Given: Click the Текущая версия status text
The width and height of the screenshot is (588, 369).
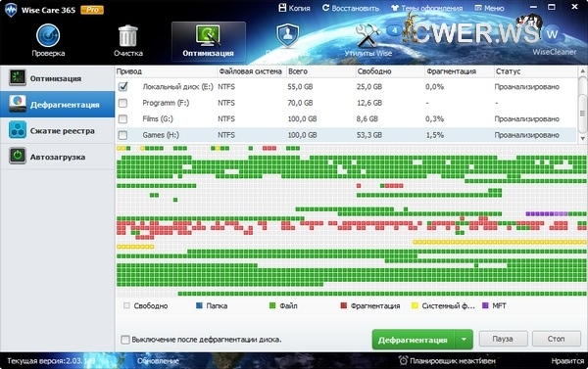Looking at the screenshot, I should (x=51, y=361).
